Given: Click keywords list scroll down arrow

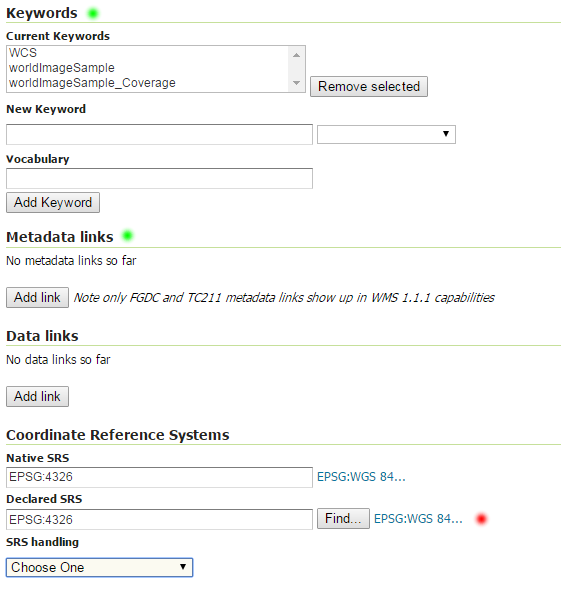Looking at the screenshot, I should tap(296, 83).
